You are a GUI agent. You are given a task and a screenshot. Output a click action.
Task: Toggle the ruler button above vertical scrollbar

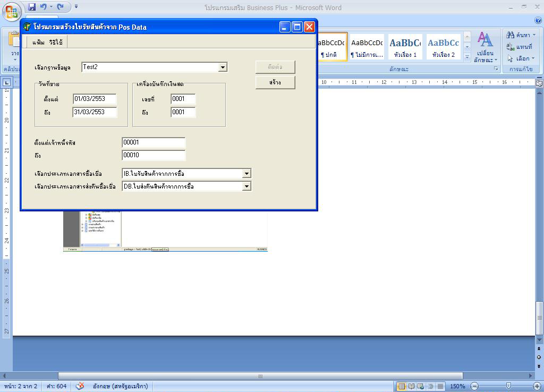tap(539, 83)
